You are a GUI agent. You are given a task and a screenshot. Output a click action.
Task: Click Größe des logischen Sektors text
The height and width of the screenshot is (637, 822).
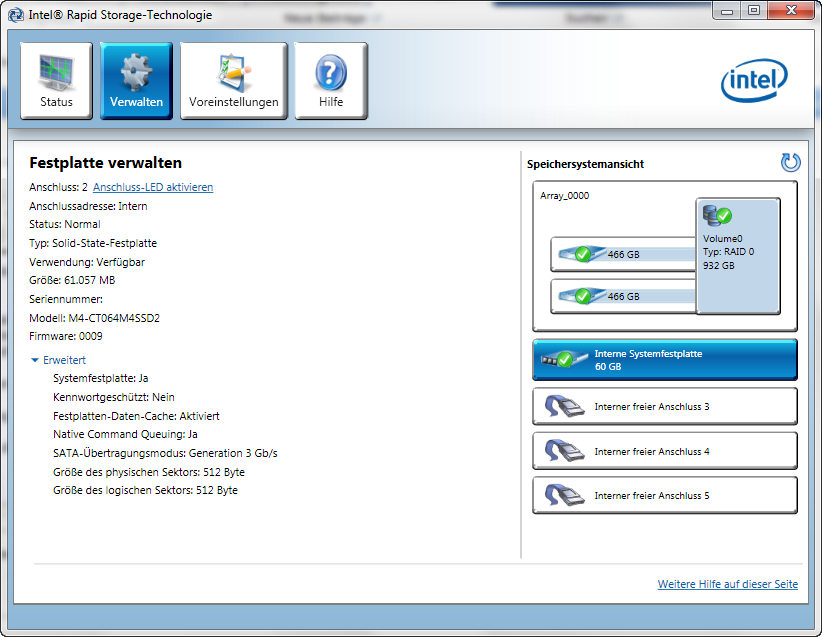(x=145, y=490)
